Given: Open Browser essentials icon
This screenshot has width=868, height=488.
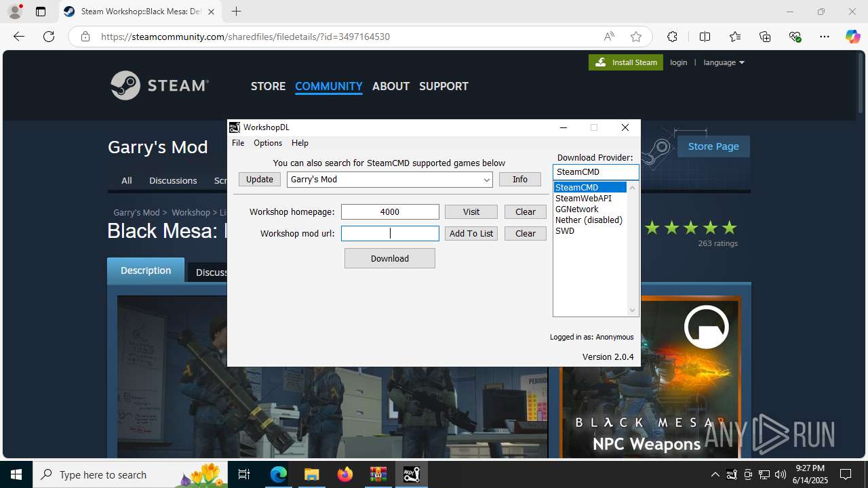Looking at the screenshot, I should tap(795, 37).
